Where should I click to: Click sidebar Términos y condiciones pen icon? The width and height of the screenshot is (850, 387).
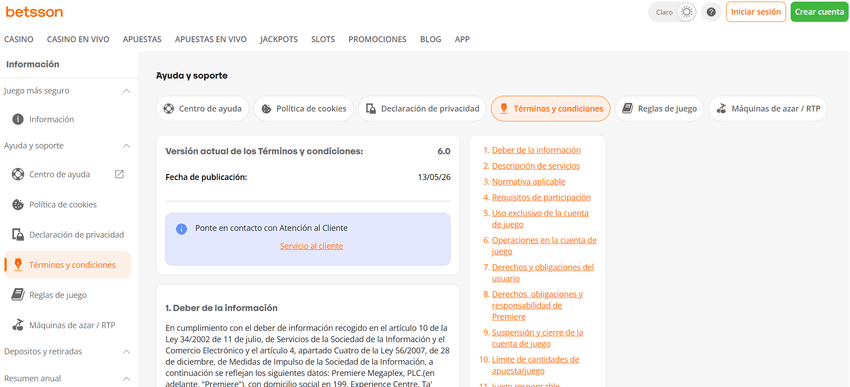(x=18, y=265)
